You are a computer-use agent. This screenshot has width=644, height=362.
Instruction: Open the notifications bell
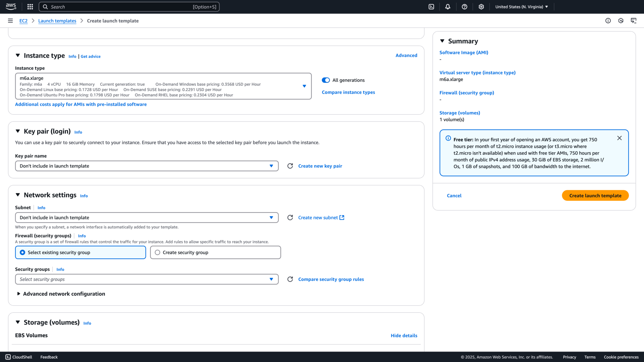(448, 7)
